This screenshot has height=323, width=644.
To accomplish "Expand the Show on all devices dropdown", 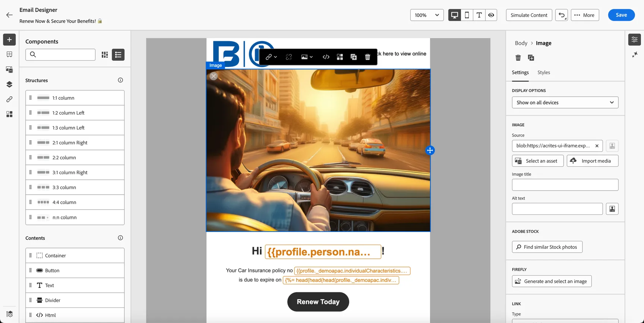I will click(x=565, y=103).
